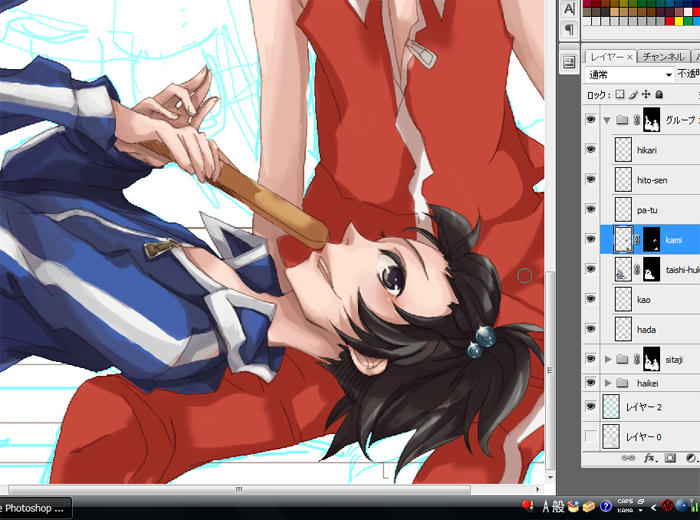This screenshot has width=700, height=520.
Task: Hide the グループ group visibility eye
Action: click(591, 120)
